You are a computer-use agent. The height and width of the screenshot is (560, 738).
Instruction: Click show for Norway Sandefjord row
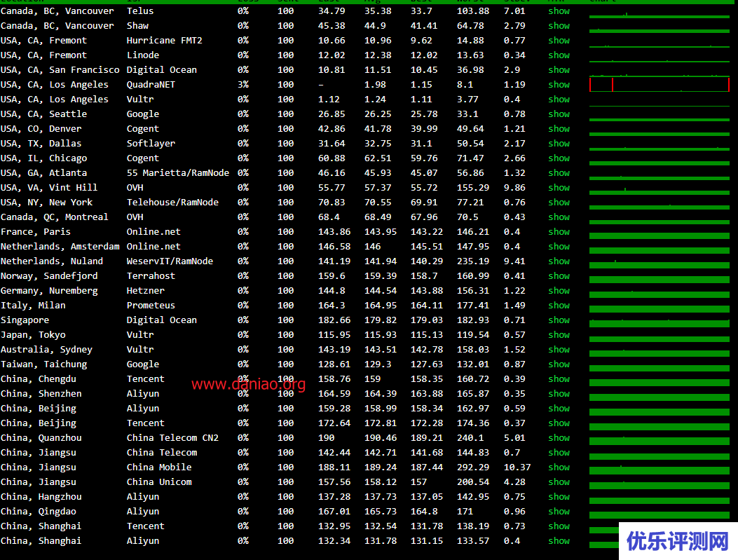click(559, 276)
